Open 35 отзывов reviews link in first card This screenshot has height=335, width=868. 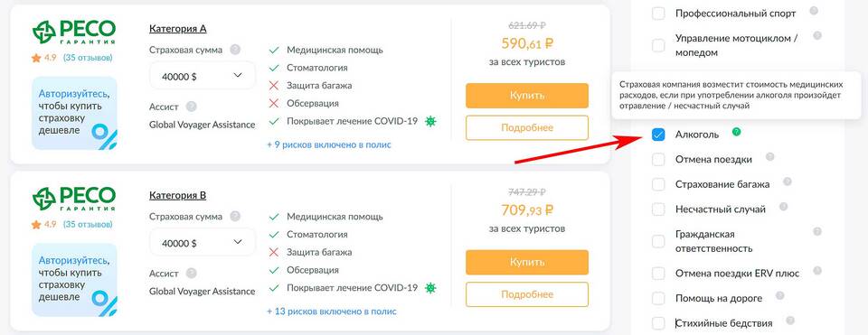(x=88, y=58)
